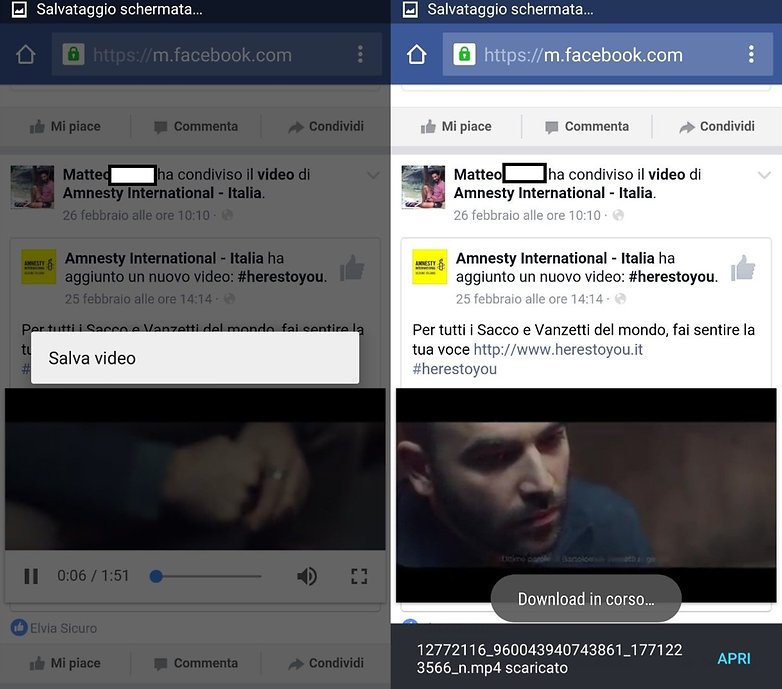Click Elvia Sicuro name in left screenshot
This screenshot has height=689, width=782.
point(63,628)
